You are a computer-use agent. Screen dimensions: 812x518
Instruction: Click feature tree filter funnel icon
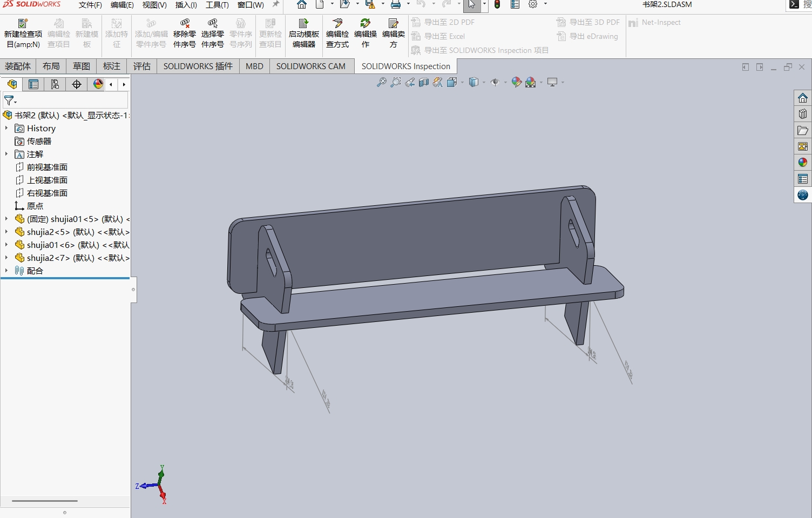click(9, 100)
